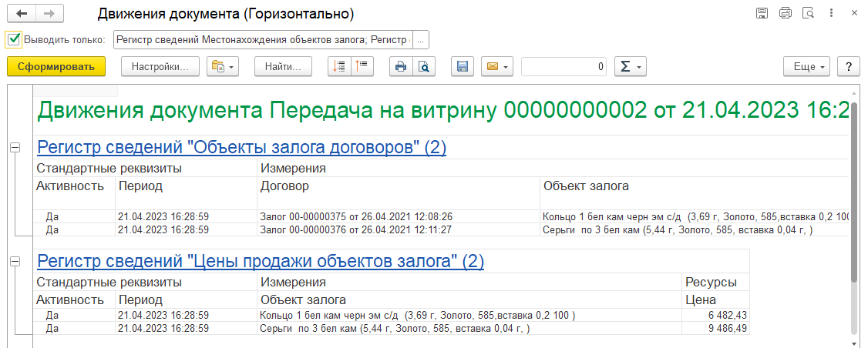Uncheck the 'Выводить только' checkbox

14,39
